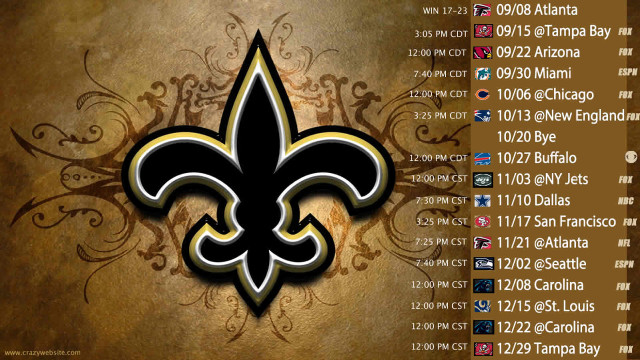The width and height of the screenshot is (640, 360).
Task: Select the '09/15 @Tampa Bay' game text
Action: pos(553,31)
